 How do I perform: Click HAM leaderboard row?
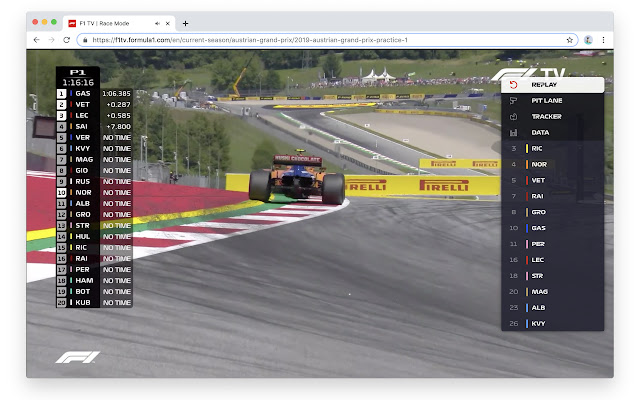[x=94, y=281]
